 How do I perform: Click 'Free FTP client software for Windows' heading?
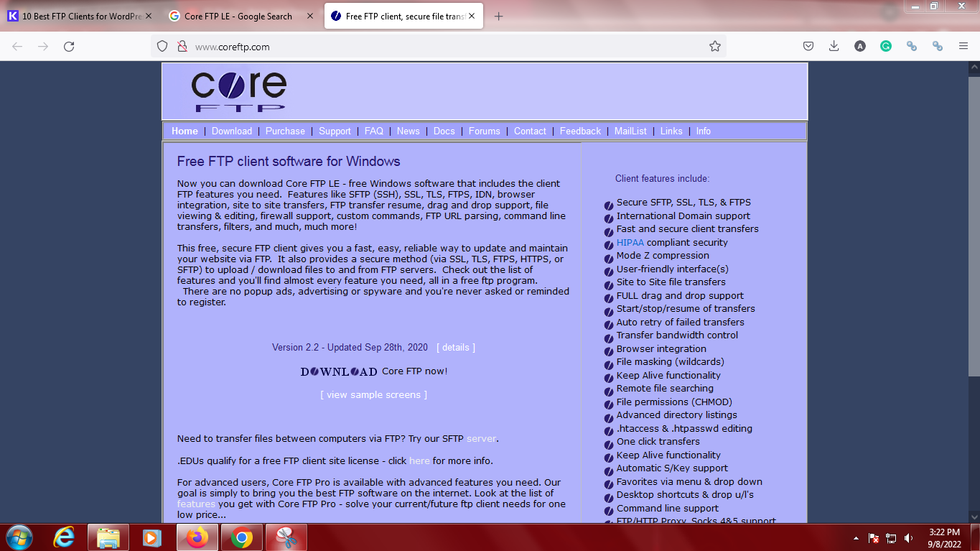(289, 162)
